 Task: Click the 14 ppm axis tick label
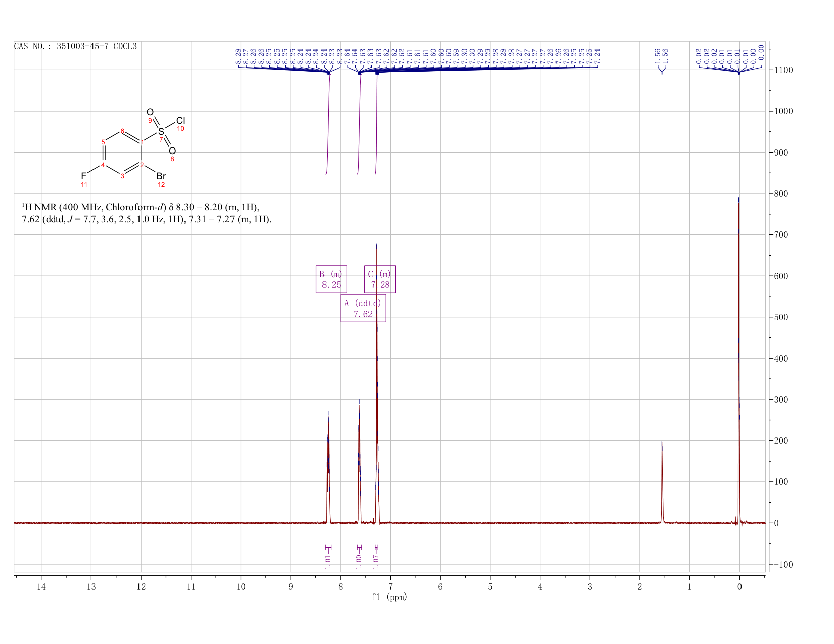pos(41,586)
